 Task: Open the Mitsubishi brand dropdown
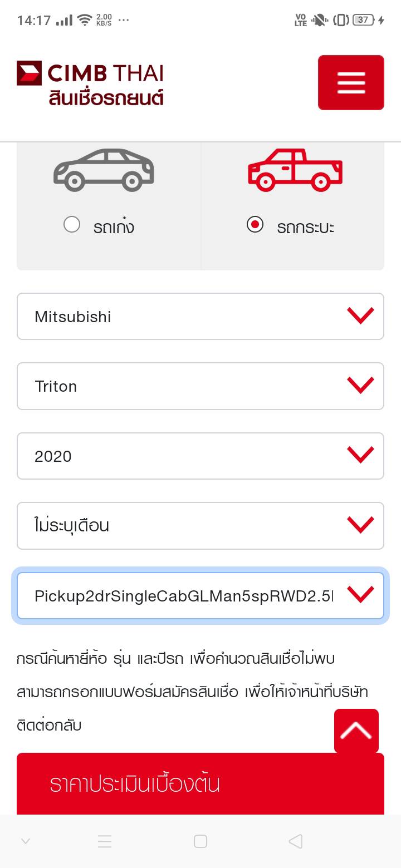pos(200,317)
